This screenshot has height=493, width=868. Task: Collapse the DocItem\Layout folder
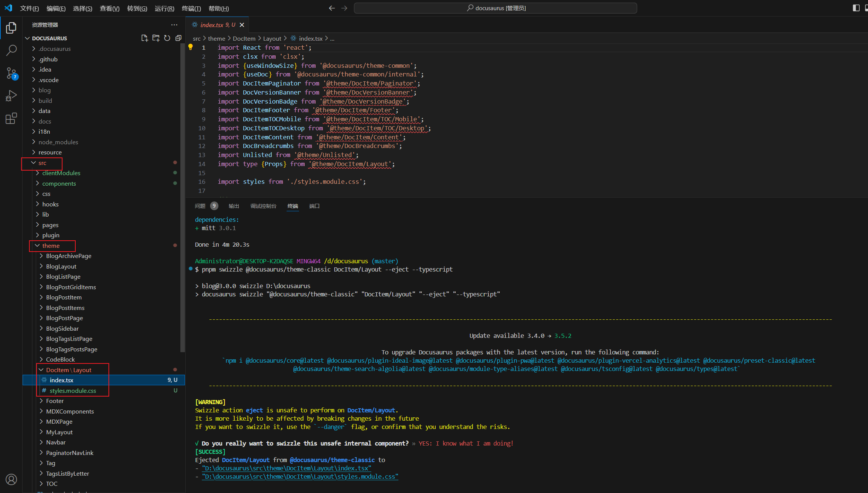(x=69, y=370)
